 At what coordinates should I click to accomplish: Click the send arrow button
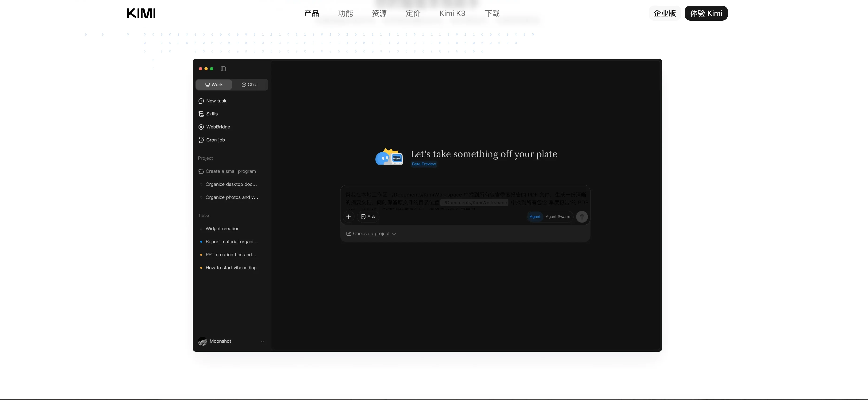(x=582, y=217)
